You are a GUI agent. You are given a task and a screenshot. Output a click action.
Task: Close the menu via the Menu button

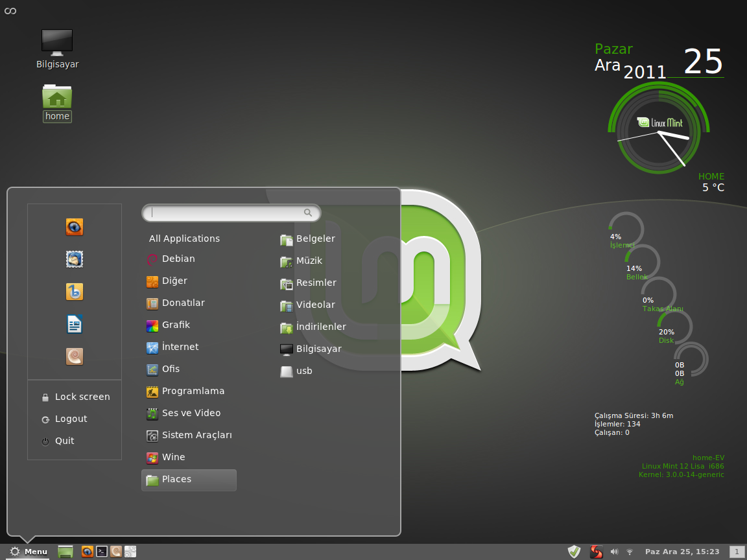(x=29, y=552)
